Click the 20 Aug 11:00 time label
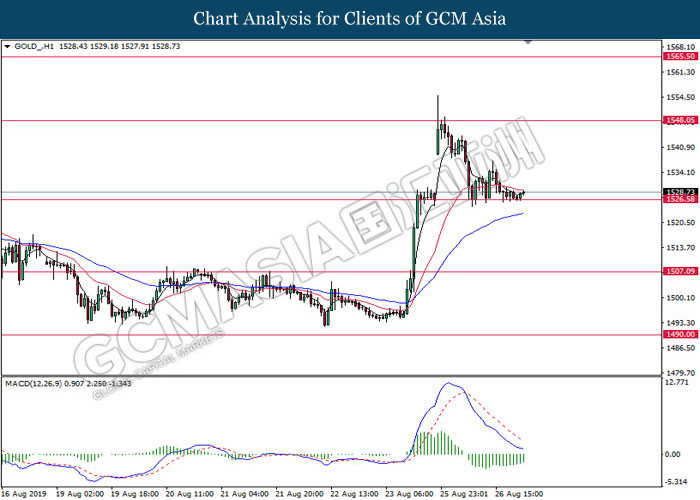The image size is (700, 500). pyautogui.click(x=190, y=494)
